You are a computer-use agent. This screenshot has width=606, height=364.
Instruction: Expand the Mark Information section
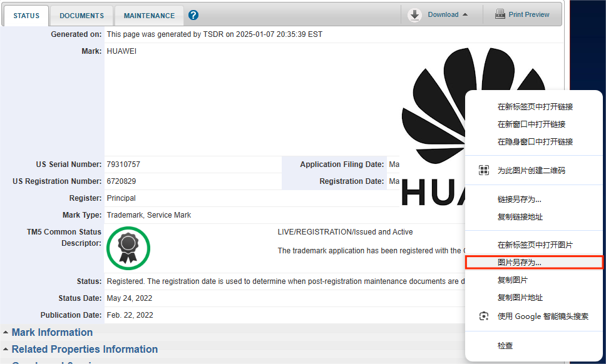(x=52, y=333)
